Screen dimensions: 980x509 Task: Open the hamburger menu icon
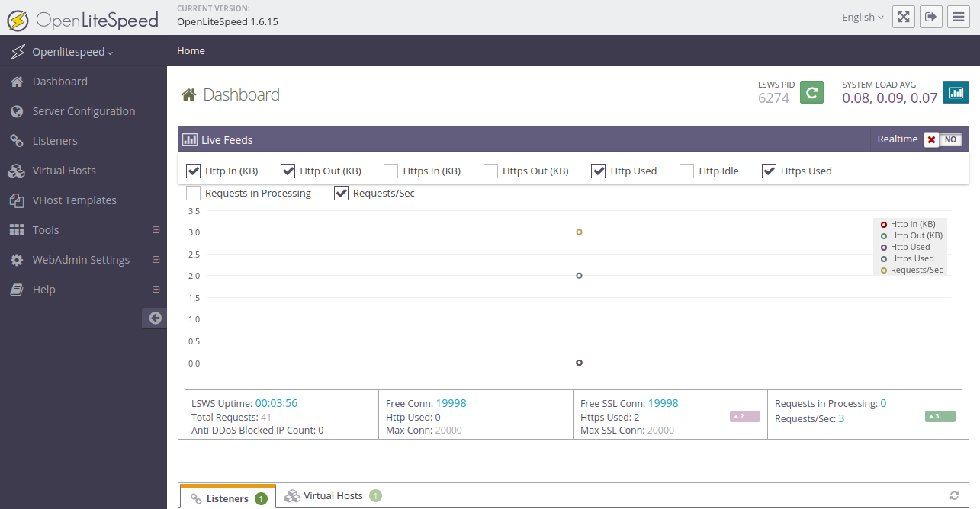click(x=959, y=17)
